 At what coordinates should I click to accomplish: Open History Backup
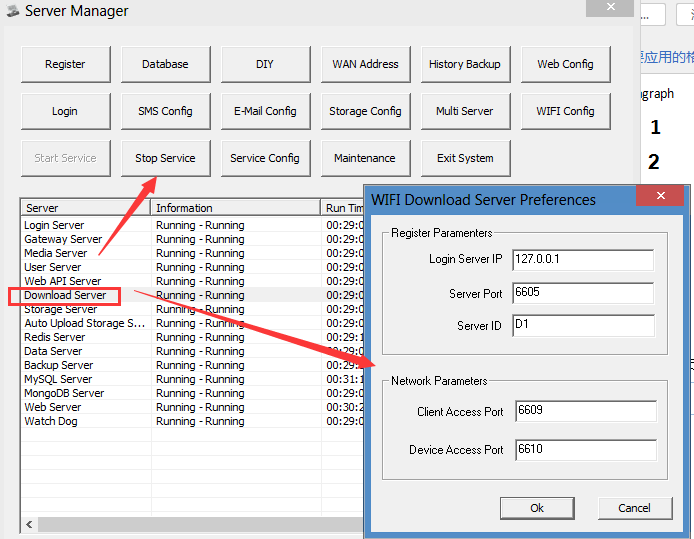[x=466, y=64]
